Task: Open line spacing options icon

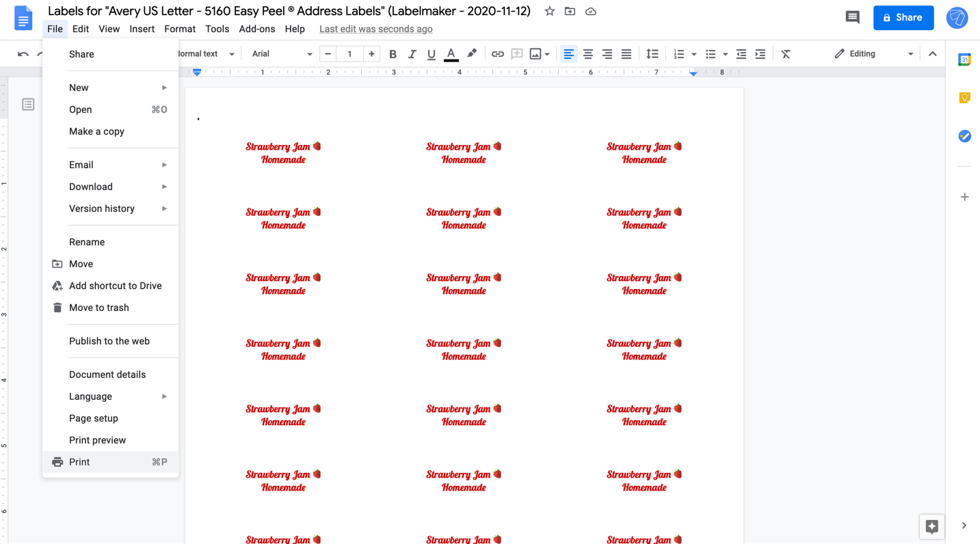Action: [x=652, y=53]
